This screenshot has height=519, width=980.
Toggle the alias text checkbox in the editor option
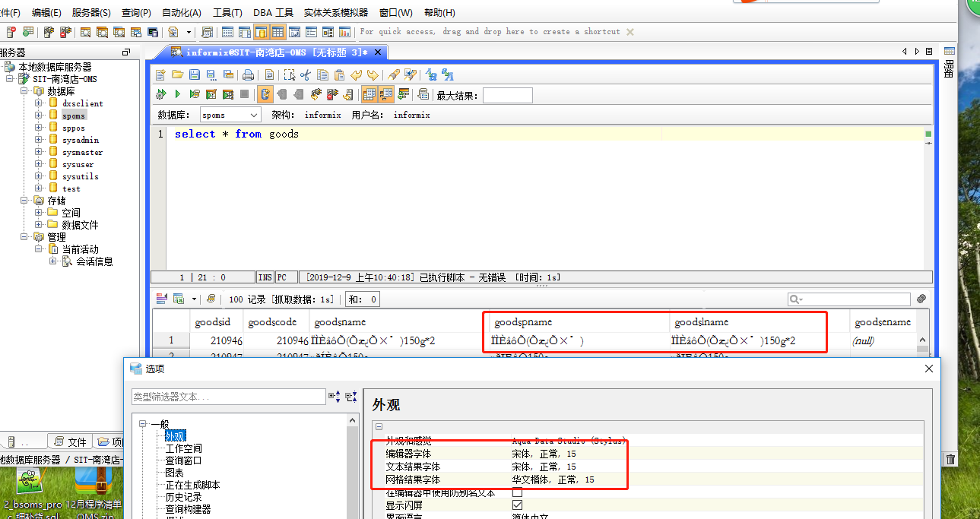pos(518,492)
